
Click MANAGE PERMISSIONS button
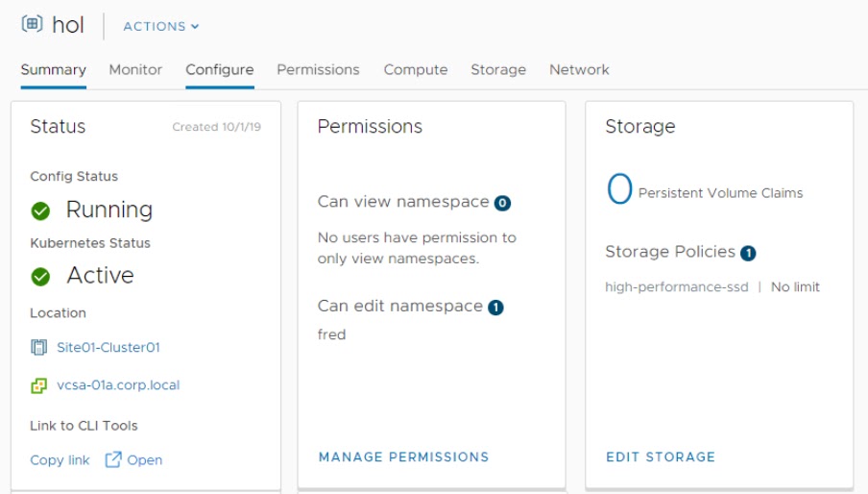coord(403,457)
